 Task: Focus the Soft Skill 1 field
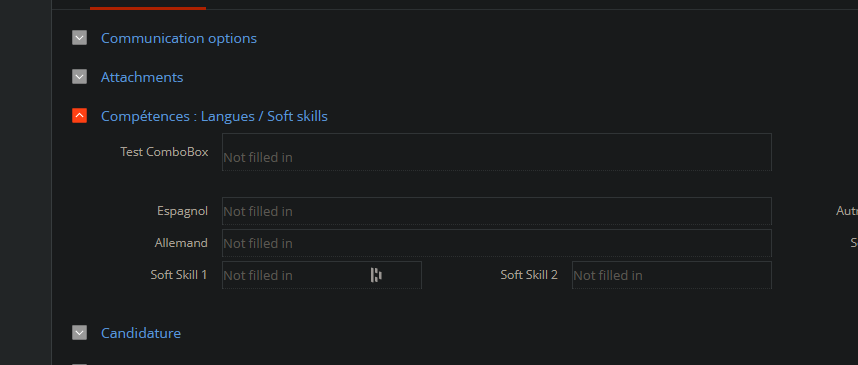coord(322,275)
